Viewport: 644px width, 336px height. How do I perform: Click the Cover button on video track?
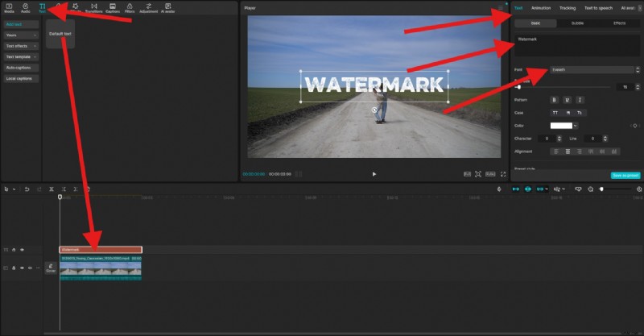coord(51,268)
